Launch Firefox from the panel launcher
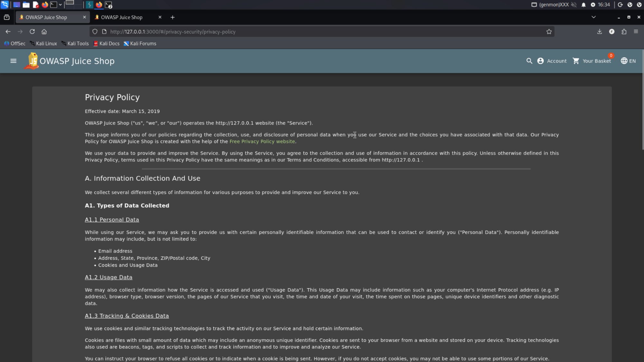Screen dimensions: 644x362 [45, 5]
